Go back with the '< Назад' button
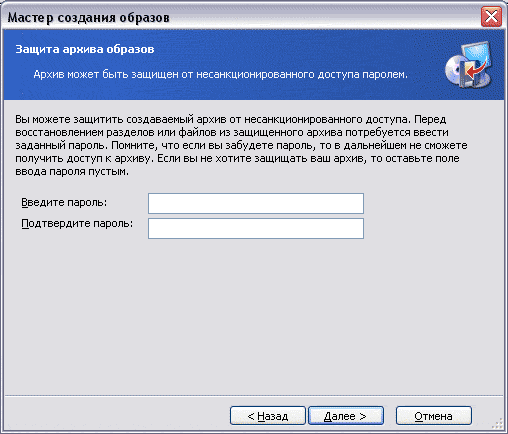The image size is (508, 434). pyautogui.click(x=268, y=415)
